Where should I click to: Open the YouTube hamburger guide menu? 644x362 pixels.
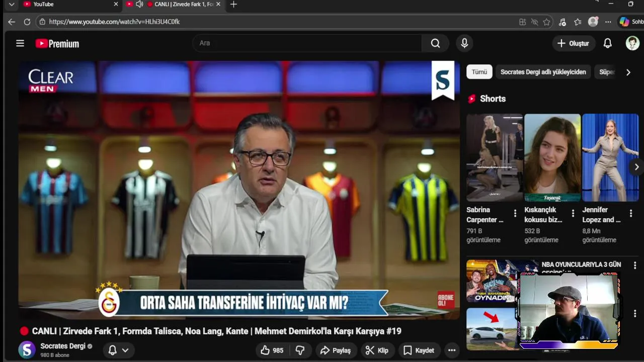tap(20, 43)
